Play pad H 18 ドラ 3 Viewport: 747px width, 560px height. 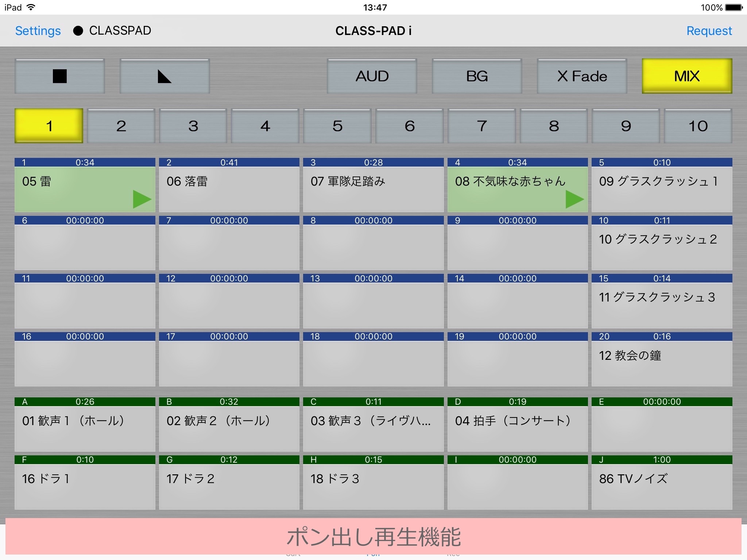[373, 482]
